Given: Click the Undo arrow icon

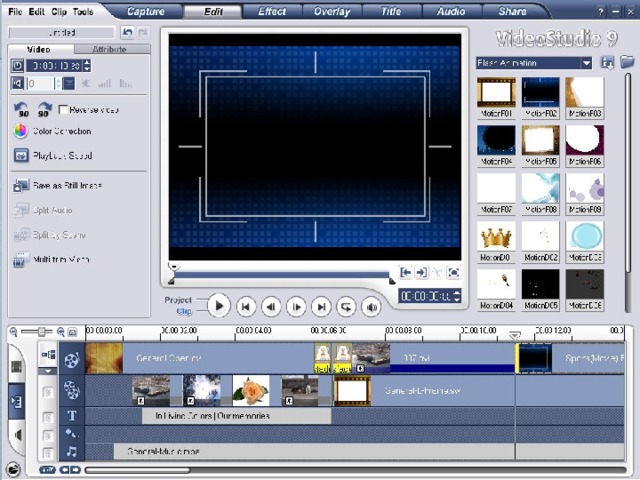Looking at the screenshot, I should pos(127,32).
